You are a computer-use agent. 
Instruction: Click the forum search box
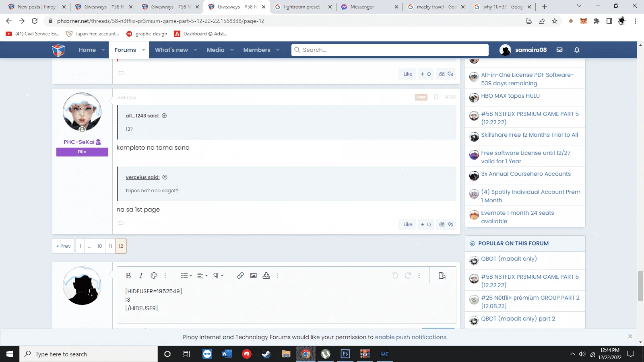[x=390, y=50]
